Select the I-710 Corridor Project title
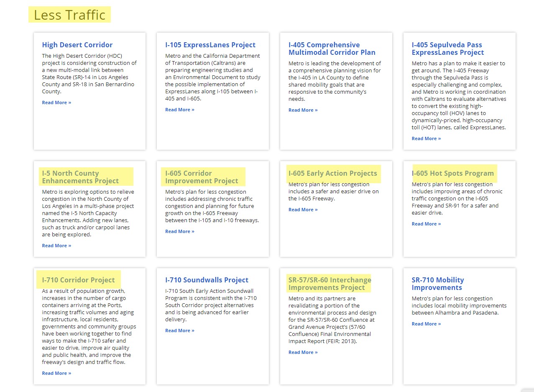This screenshot has height=392, width=534. point(78,280)
